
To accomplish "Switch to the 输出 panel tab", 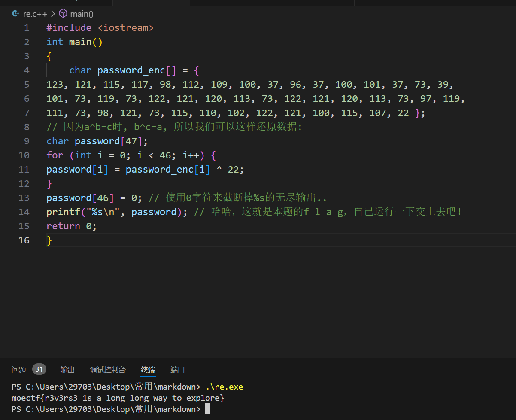I will (67, 370).
